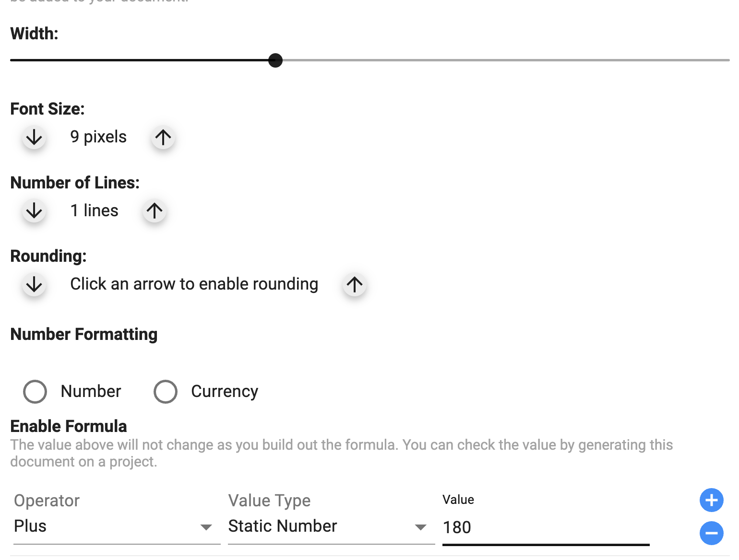Decrease number of lines with down arrow
The image size is (739, 560).
point(34,211)
